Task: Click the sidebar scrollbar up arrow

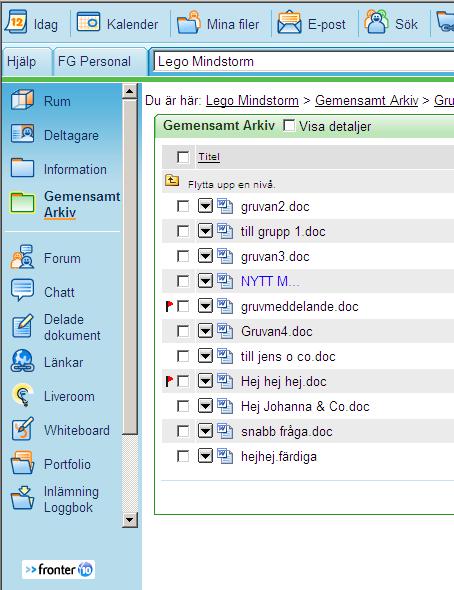Action: (x=129, y=91)
